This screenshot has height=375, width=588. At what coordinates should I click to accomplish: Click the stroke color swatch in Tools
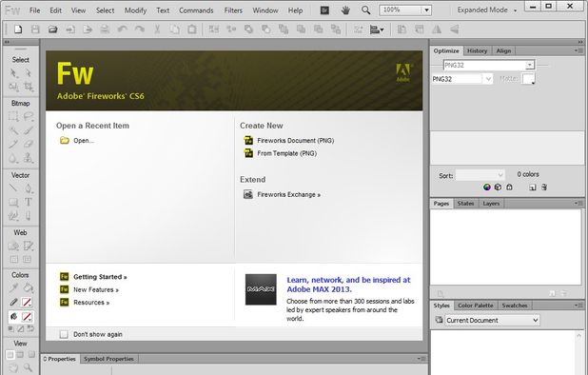(x=27, y=303)
